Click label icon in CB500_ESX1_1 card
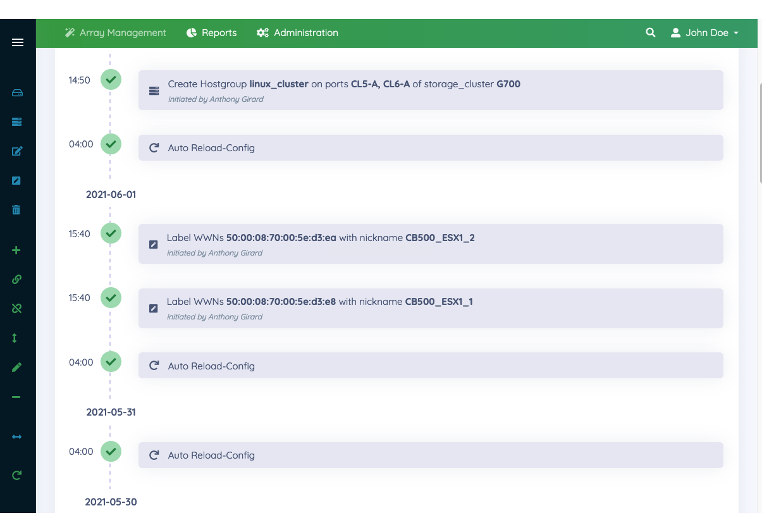Screen dimensions: 762x532 click(x=153, y=309)
